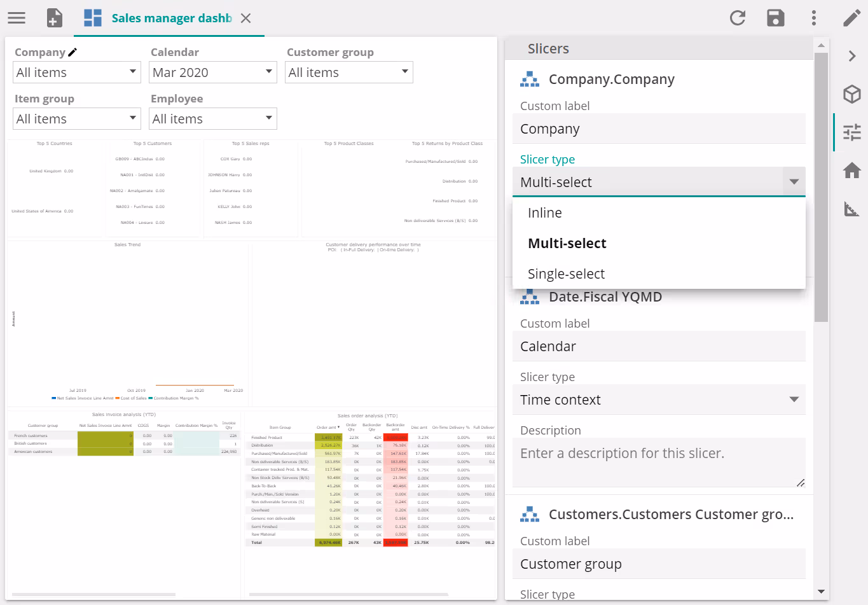Click the new document icon
868x605 pixels.
pyautogui.click(x=55, y=18)
